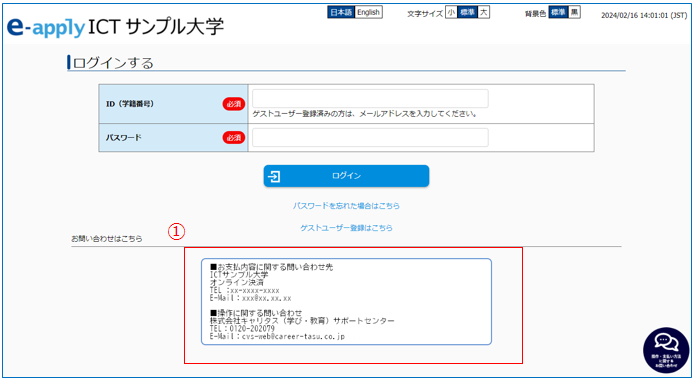The height and width of the screenshot is (383, 695).
Task: Click the ICT サンプル大学 title text
Action: (x=156, y=27)
